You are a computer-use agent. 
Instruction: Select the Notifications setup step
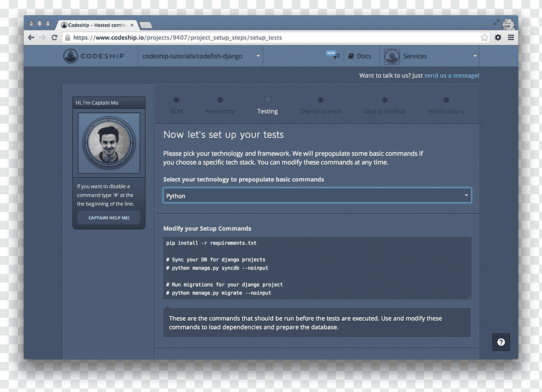446,101
